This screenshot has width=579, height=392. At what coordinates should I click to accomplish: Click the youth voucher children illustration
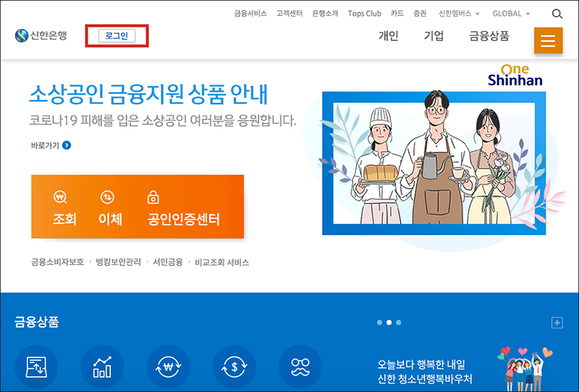525,368
